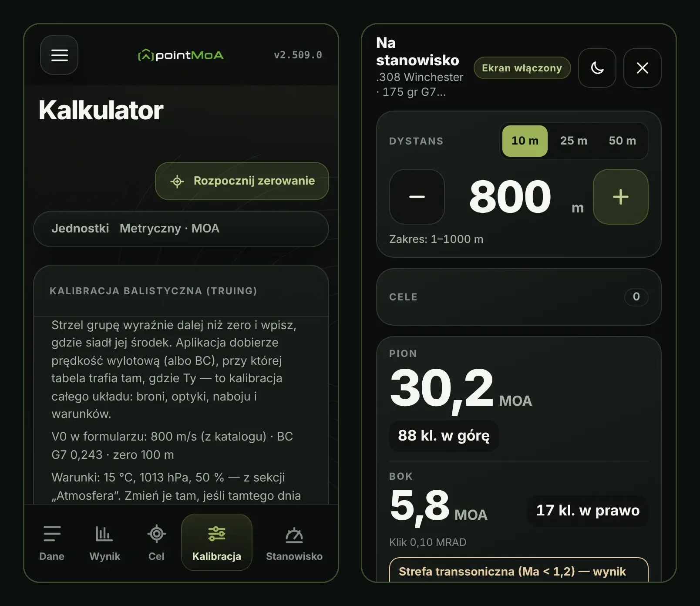700x606 pixels.
Task: Click the pointMoA logo
Action: tap(181, 55)
